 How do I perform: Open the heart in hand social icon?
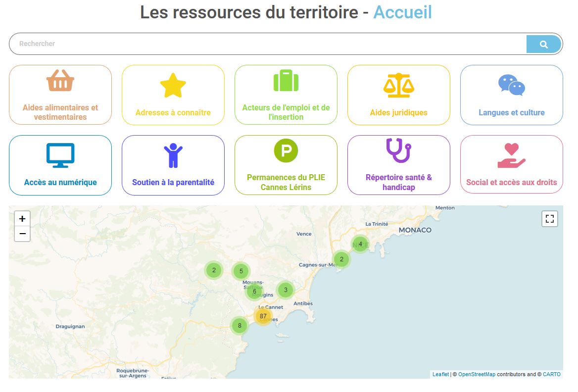(512, 155)
